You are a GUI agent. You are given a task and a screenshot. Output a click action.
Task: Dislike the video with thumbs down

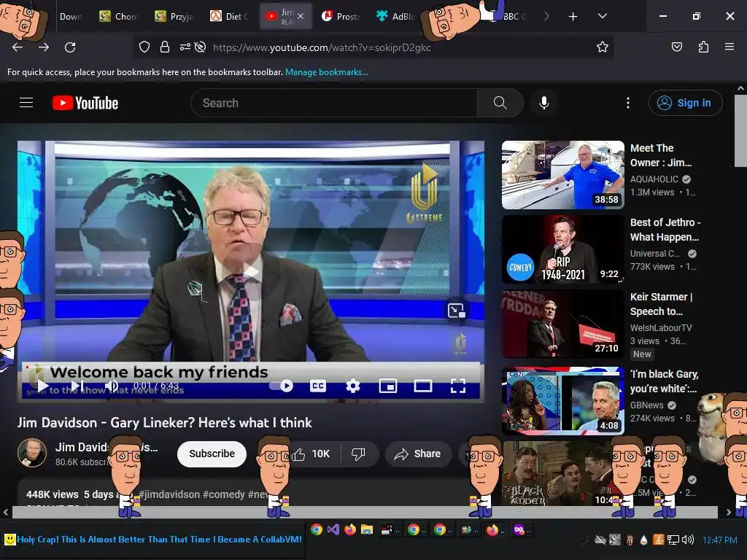pyautogui.click(x=358, y=454)
